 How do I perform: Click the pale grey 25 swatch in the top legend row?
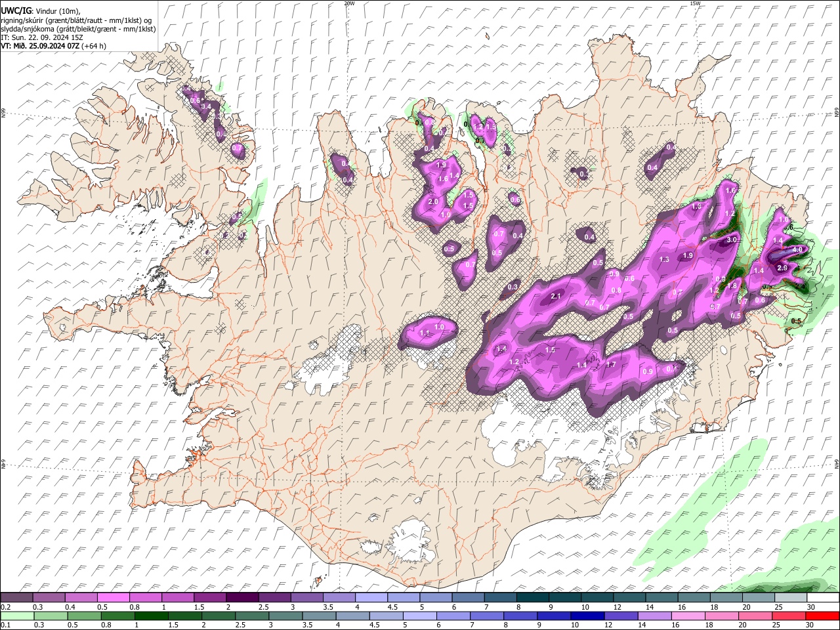[791, 598]
